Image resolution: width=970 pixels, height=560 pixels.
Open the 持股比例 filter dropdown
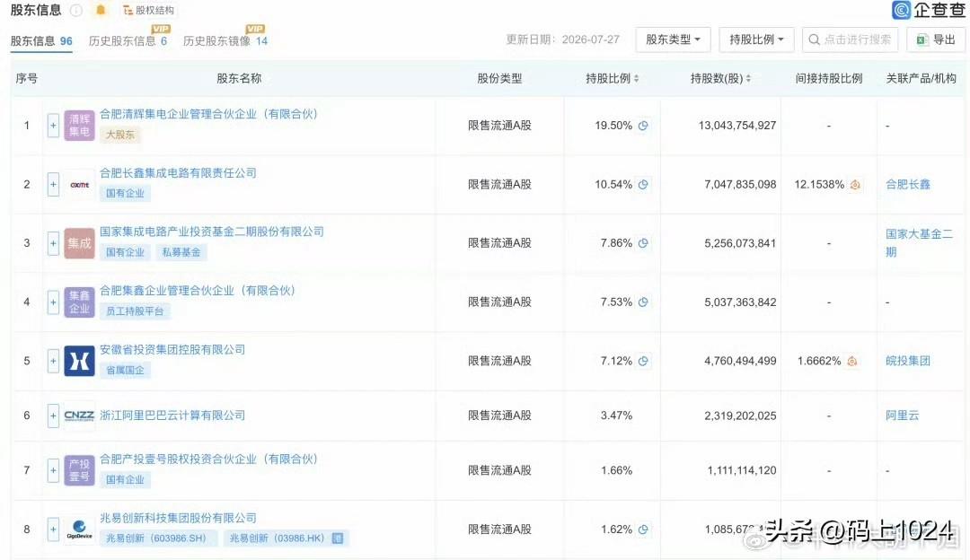(756, 39)
